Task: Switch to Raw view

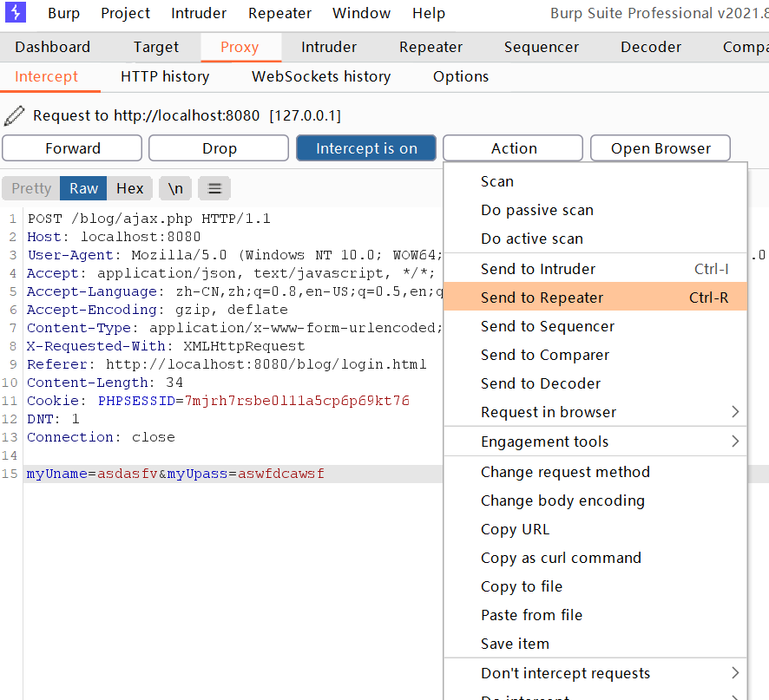Action: point(83,189)
